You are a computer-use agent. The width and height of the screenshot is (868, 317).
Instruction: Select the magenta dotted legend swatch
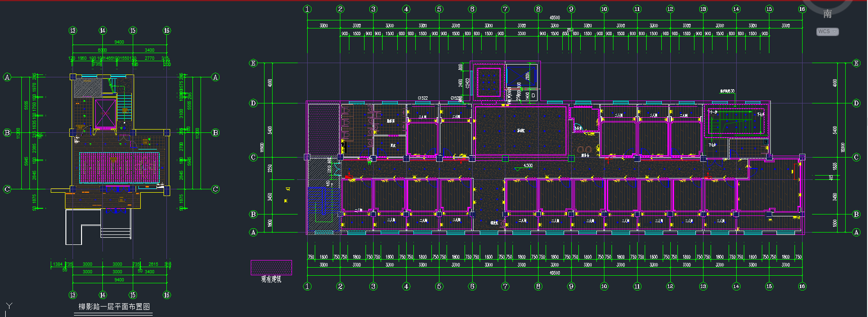click(271, 267)
